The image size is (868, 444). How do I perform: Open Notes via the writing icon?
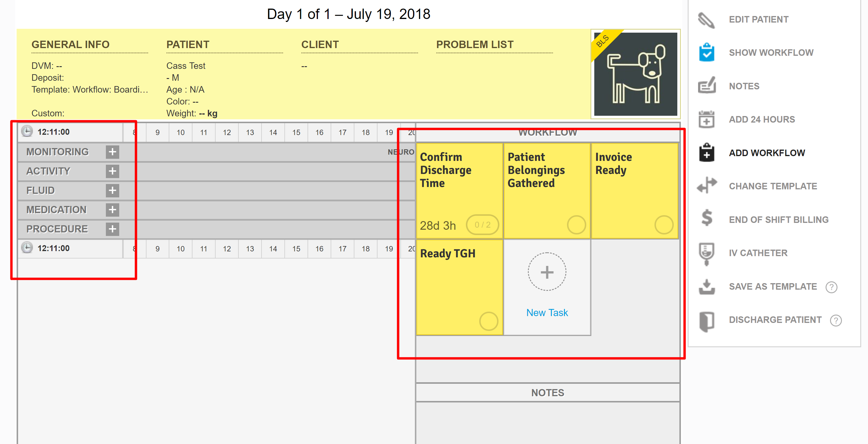(706, 86)
